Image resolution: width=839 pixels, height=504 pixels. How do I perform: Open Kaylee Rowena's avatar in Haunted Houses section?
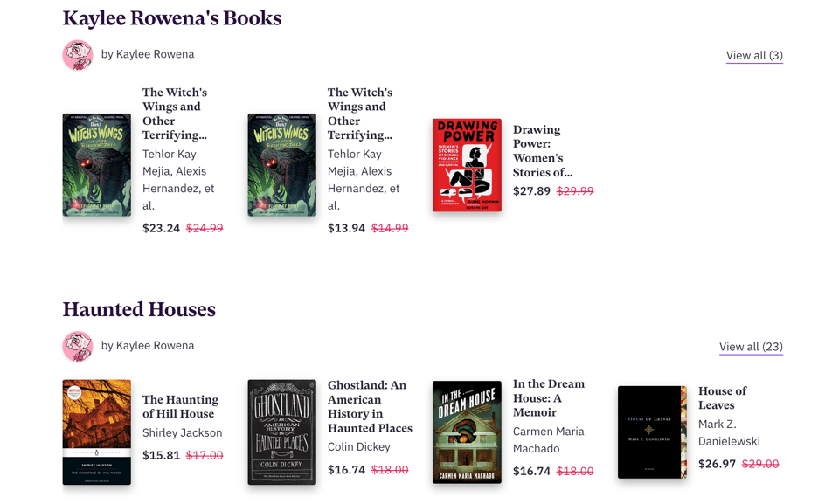pos(78,347)
